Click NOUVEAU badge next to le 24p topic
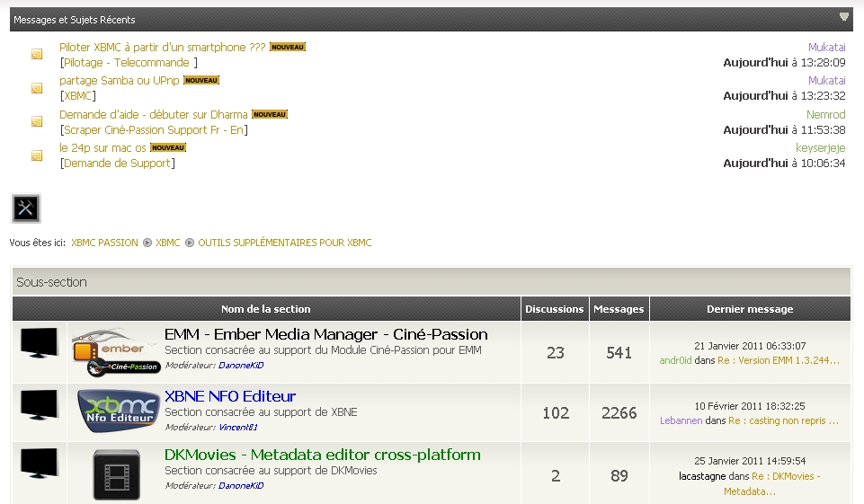Screen dimensions: 864x504 coord(168,147)
